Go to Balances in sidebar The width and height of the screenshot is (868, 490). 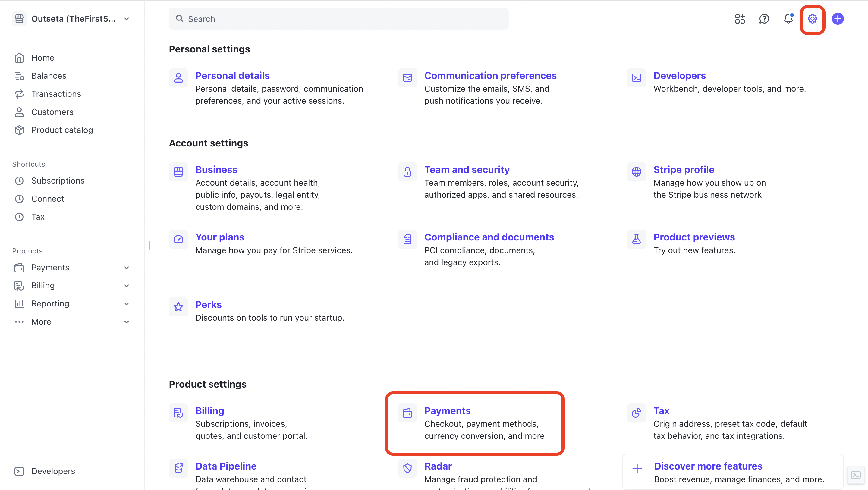49,76
